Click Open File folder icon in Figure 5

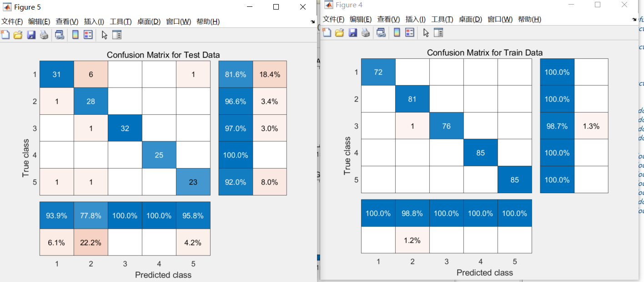tap(18, 35)
